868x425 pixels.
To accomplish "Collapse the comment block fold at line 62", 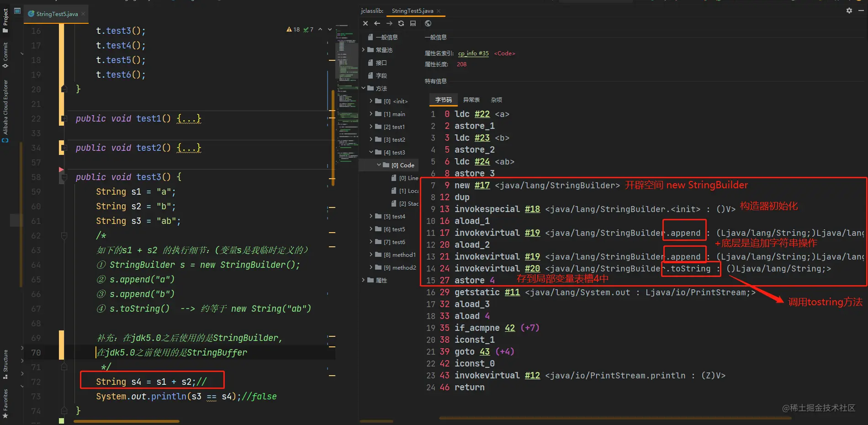I will pos(64,236).
